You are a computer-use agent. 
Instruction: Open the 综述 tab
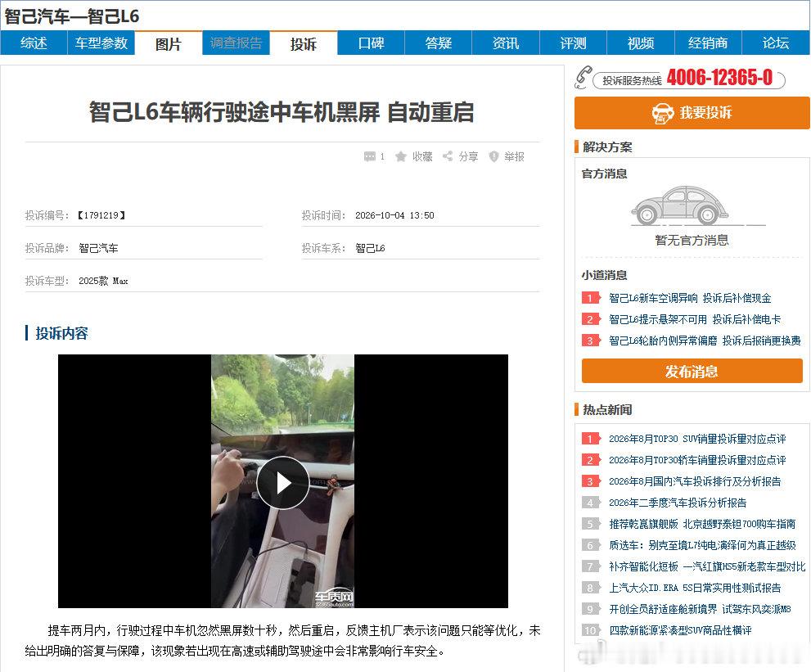(x=34, y=43)
